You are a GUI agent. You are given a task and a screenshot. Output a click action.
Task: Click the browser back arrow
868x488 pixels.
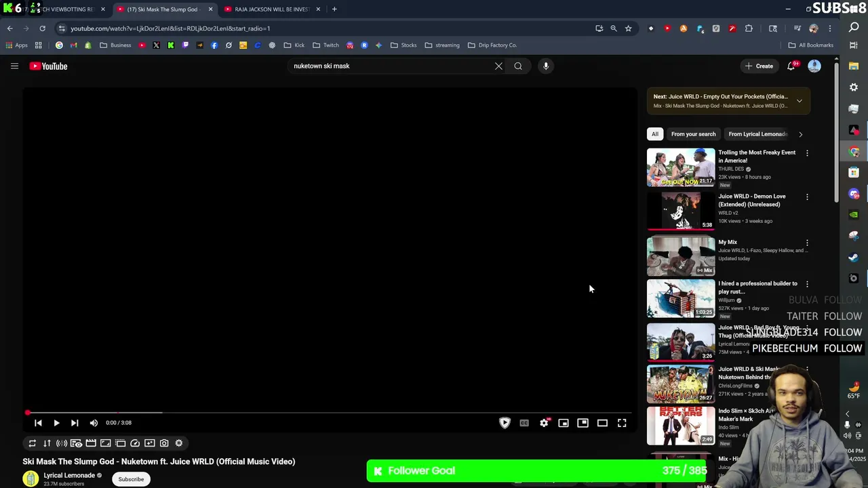click(x=9, y=28)
